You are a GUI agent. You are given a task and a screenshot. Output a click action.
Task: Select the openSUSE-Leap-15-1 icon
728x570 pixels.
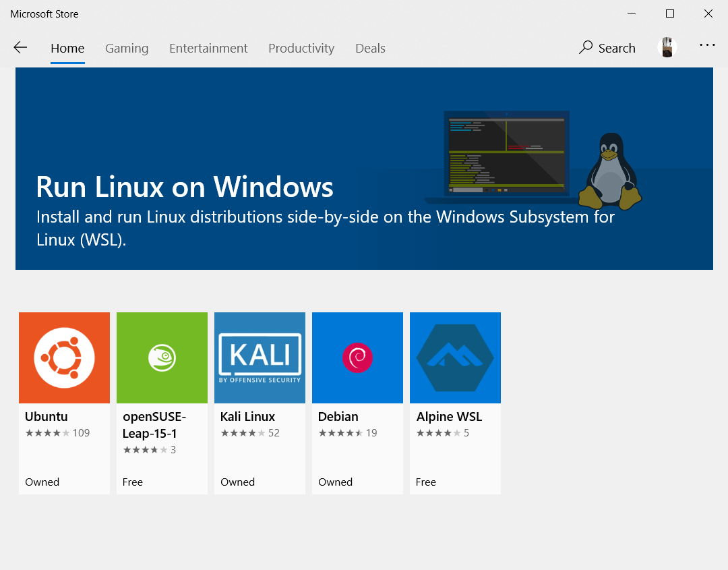click(162, 358)
